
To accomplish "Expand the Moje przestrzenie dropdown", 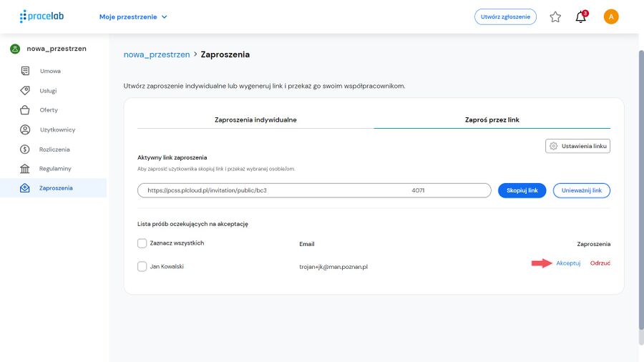I will [x=133, y=17].
